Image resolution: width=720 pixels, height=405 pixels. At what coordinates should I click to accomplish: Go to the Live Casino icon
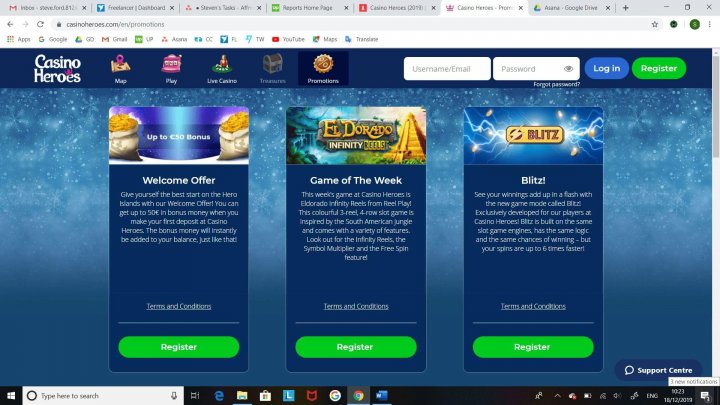point(222,64)
